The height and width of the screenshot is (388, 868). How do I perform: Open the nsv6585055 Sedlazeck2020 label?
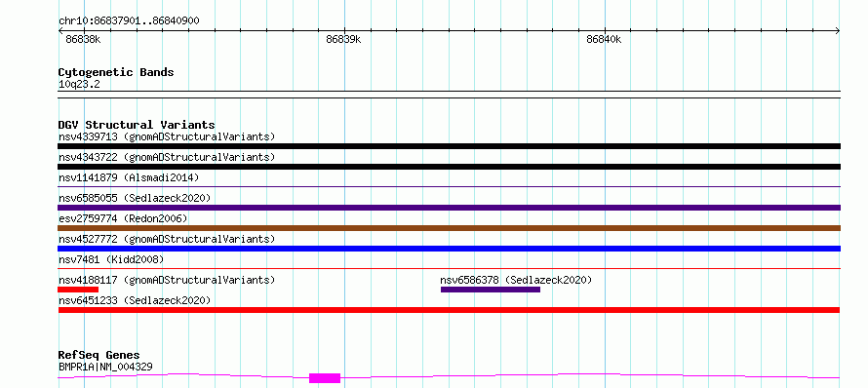[x=135, y=198]
